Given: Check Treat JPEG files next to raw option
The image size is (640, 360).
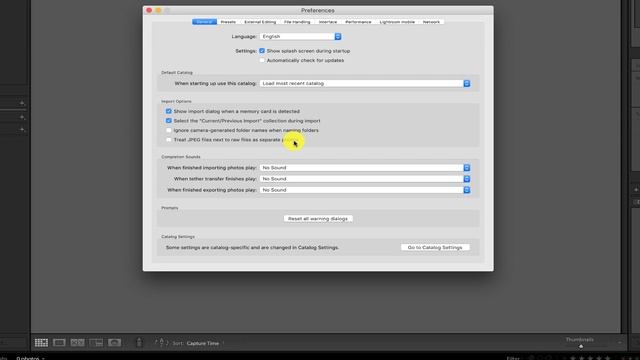Looking at the screenshot, I should coord(169,140).
